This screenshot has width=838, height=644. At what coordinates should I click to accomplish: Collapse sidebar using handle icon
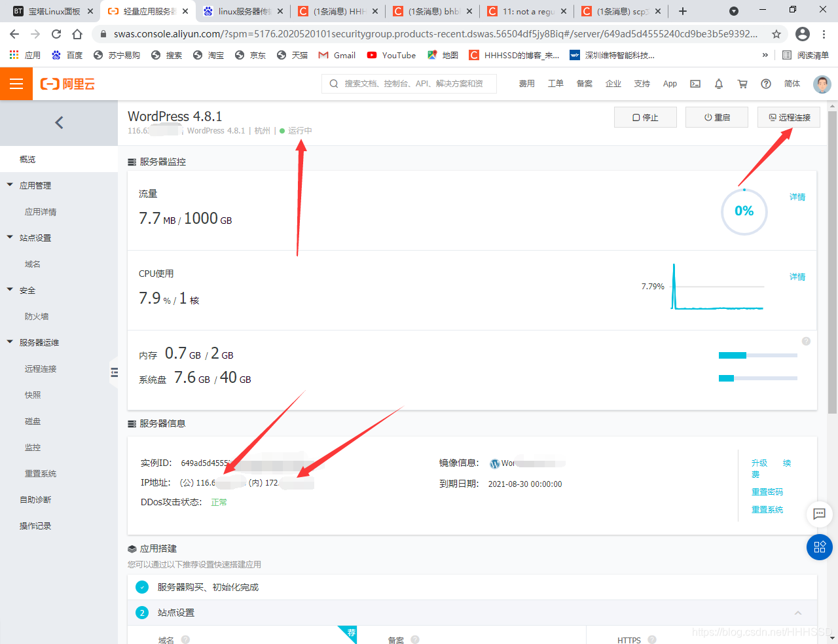click(114, 372)
